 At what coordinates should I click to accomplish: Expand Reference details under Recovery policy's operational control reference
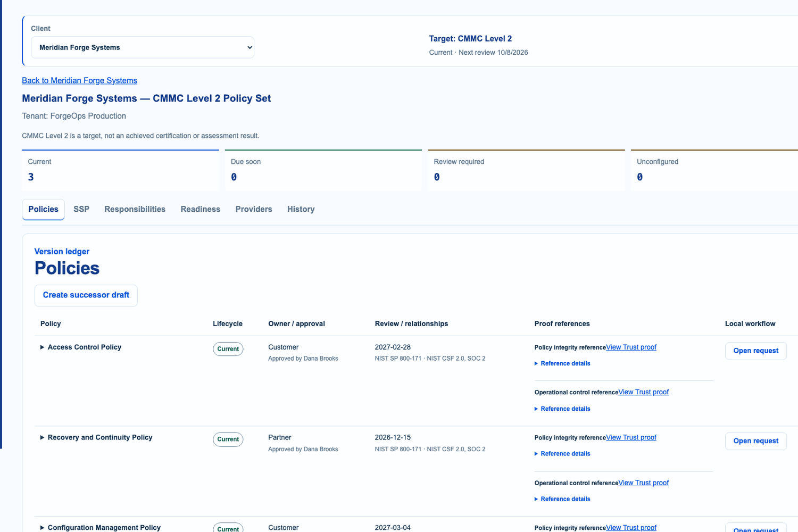(562, 499)
